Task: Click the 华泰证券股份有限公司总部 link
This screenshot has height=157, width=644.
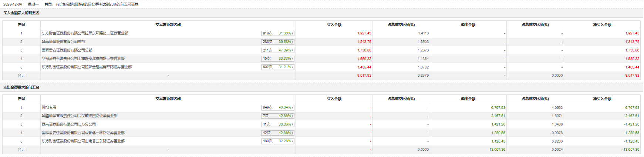Action: coord(63,42)
